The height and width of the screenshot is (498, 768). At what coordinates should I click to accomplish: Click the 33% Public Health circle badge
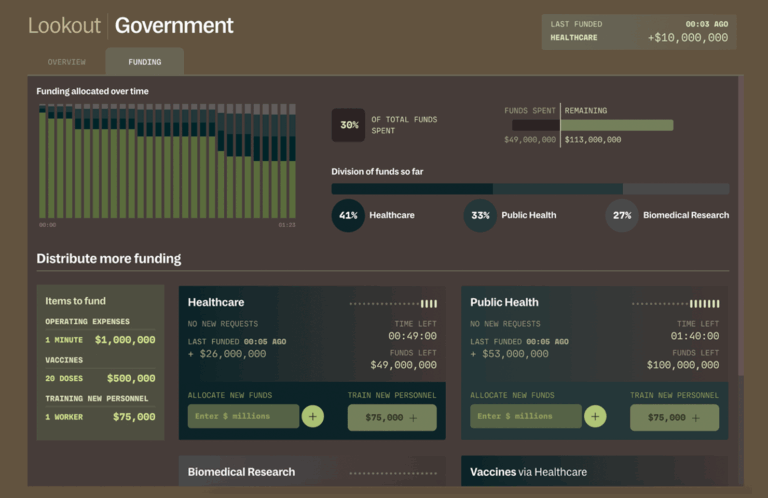click(x=480, y=215)
